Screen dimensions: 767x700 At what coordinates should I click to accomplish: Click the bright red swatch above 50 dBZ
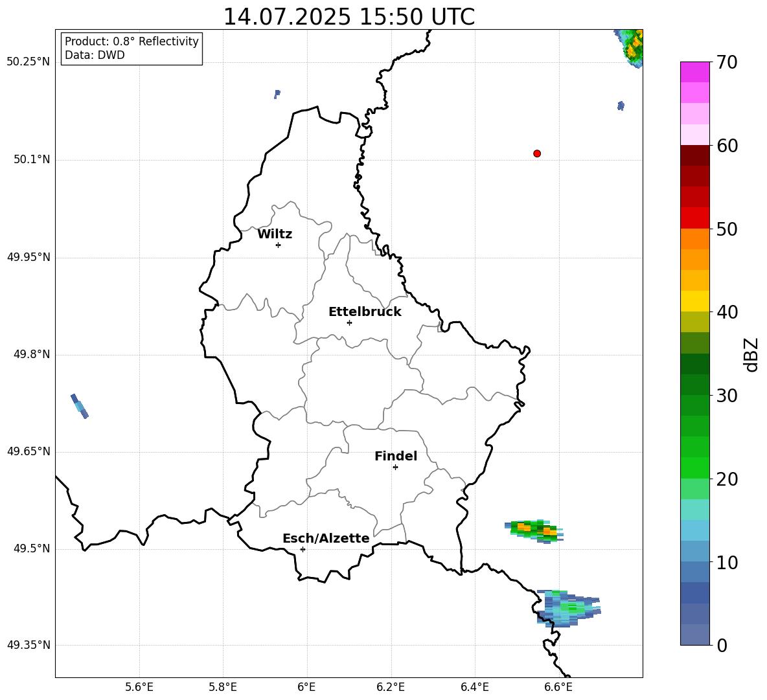(694, 218)
